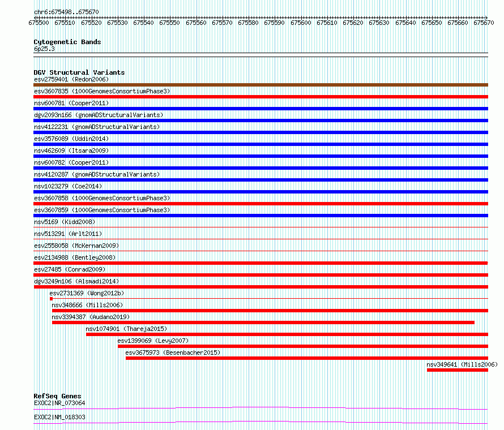This screenshot has height=430, width=504.
Task: Click the red bar under nsv3394387
Action: click(263, 322)
